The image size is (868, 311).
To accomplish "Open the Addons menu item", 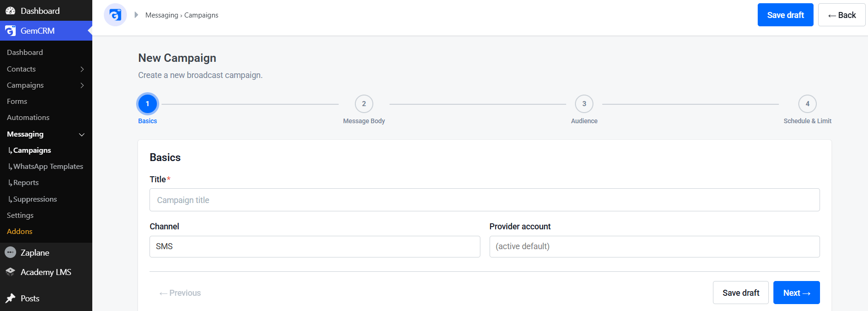I will 20,232.
